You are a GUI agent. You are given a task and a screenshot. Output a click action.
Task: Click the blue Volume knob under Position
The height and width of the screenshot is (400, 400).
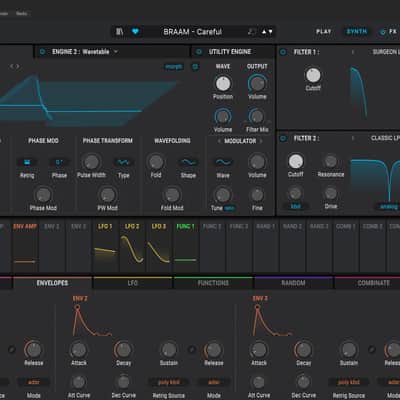point(223,117)
